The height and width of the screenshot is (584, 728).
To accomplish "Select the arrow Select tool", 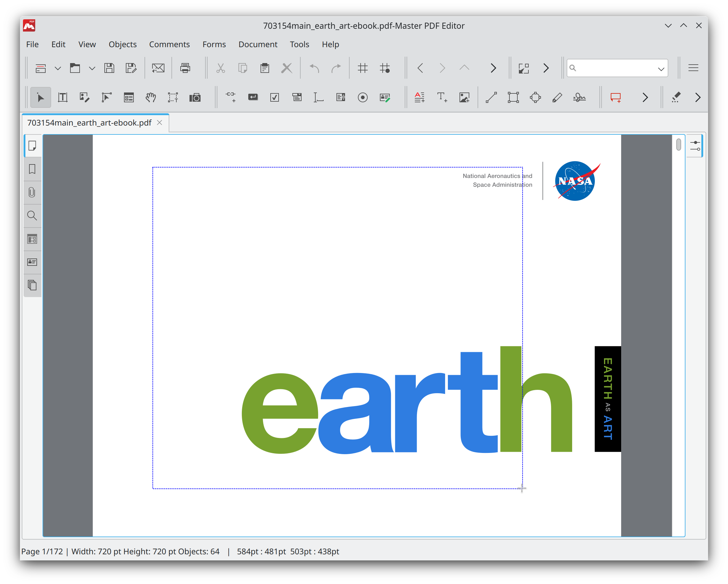I will coord(40,98).
